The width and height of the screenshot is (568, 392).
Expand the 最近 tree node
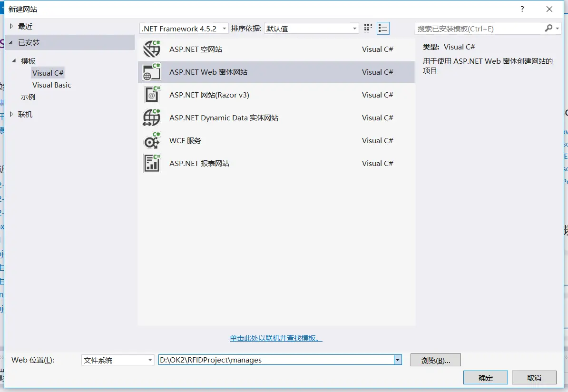(11, 26)
